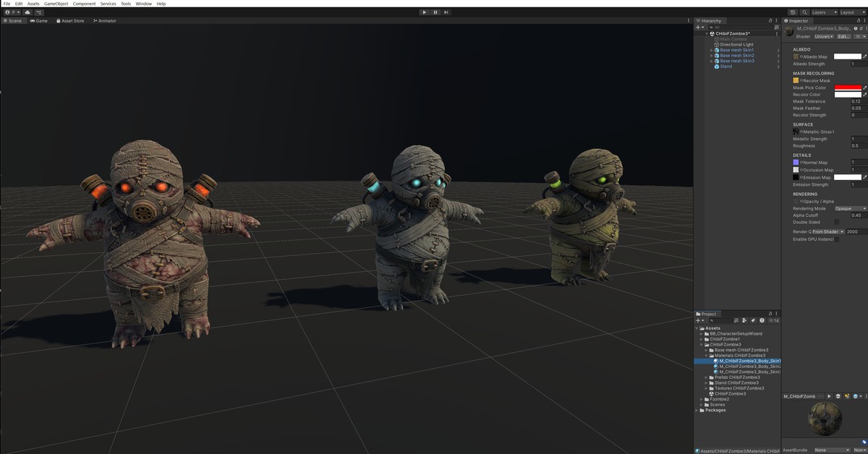
Task: Expand Base mesh Skin1 in Hierarchy
Action: pyautogui.click(x=712, y=50)
